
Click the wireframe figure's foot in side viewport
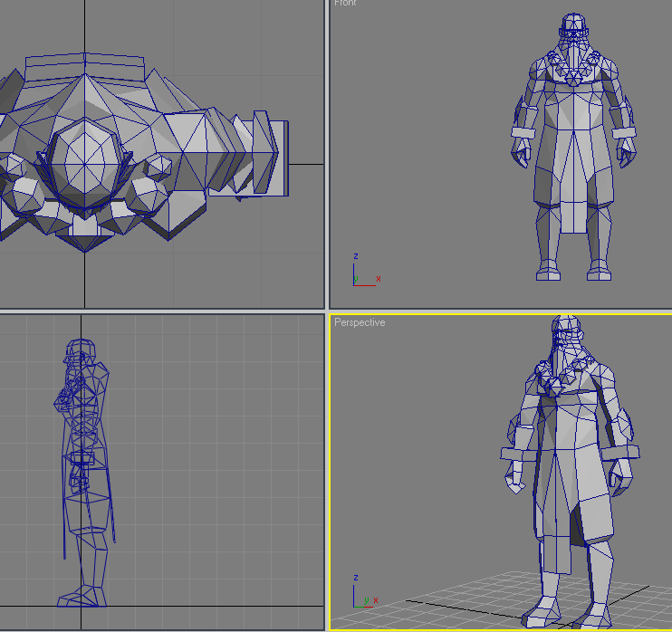click(x=82, y=597)
